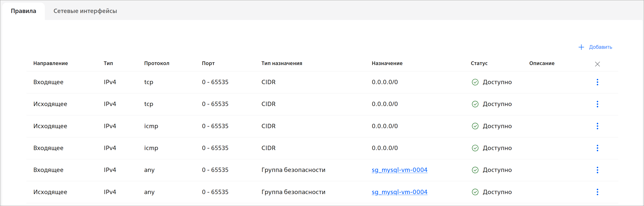Select the 0.0.0.0/0 destination in incoming icmp row
The image size is (644, 206).
(x=384, y=148)
